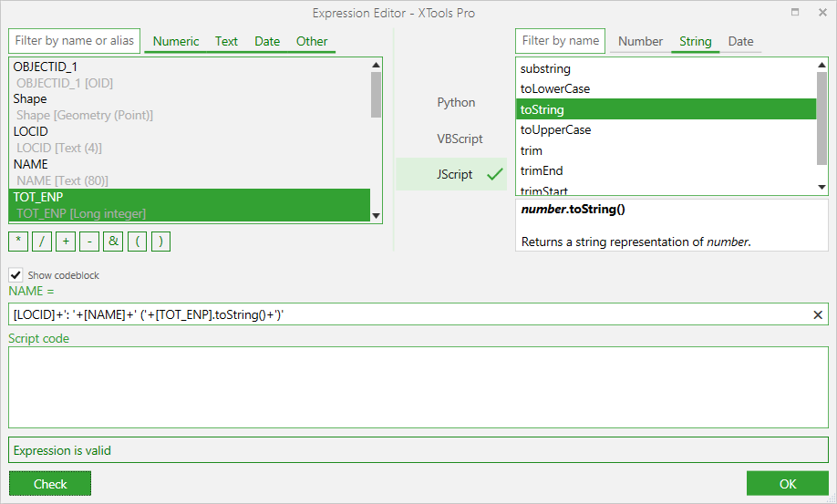Click the multiply (*) operator button
Viewport: 837px width, 504px height.
(x=18, y=242)
